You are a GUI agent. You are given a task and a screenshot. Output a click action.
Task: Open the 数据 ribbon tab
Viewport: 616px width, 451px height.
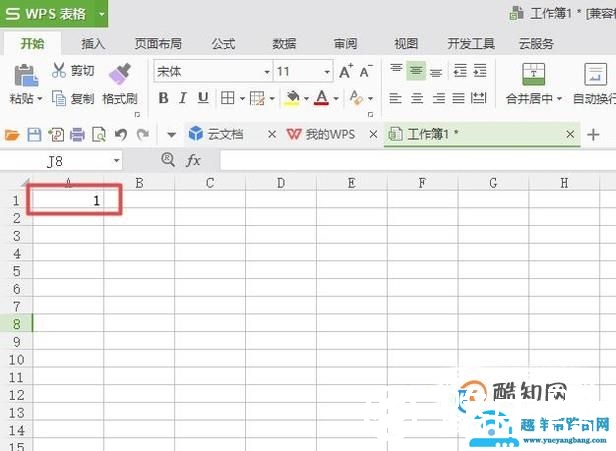pyautogui.click(x=284, y=43)
